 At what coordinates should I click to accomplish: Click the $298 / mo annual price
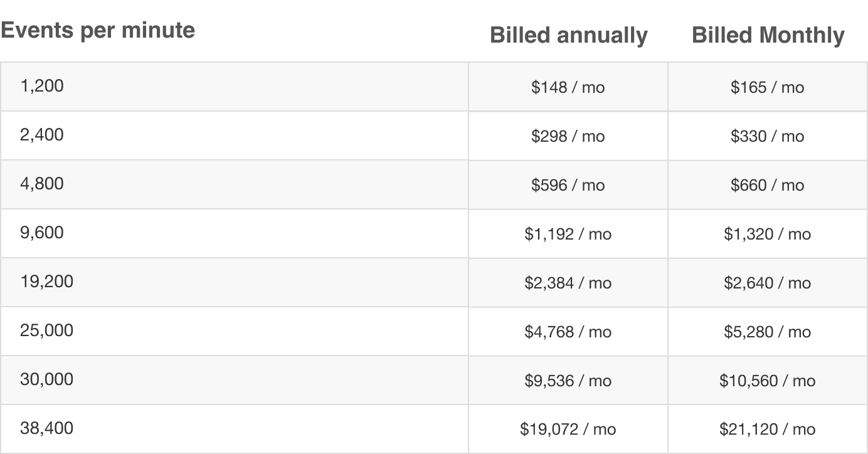(x=568, y=136)
